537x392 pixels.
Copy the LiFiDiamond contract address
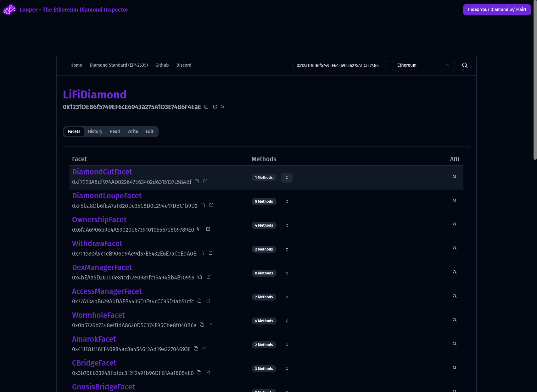(x=206, y=107)
